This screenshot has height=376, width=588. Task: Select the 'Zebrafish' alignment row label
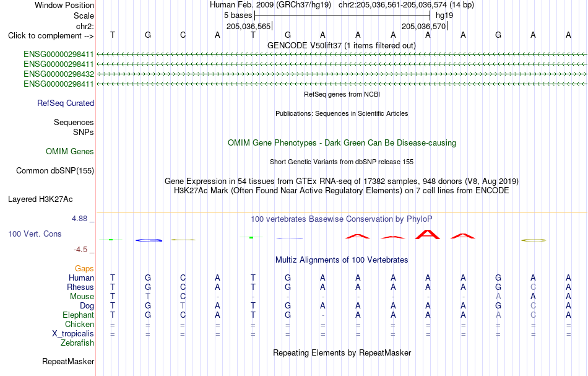coord(77,343)
